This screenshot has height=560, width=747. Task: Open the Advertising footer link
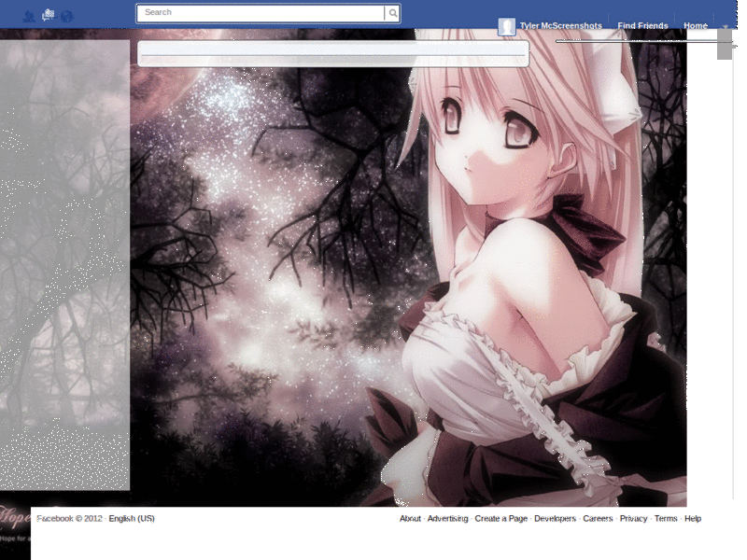[x=447, y=519]
